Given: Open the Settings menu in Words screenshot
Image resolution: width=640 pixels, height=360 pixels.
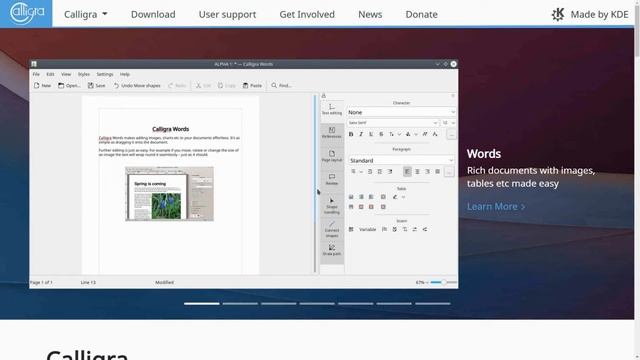Looking at the screenshot, I should pos(105,74).
